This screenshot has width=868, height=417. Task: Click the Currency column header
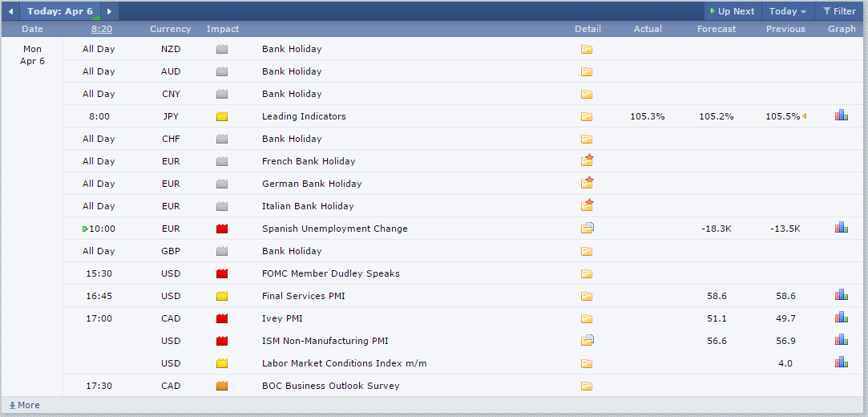click(171, 29)
